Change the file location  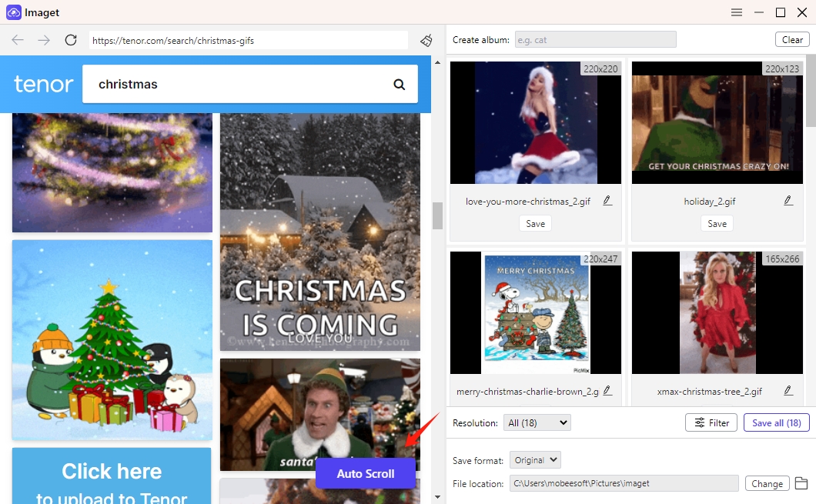click(x=767, y=484)
